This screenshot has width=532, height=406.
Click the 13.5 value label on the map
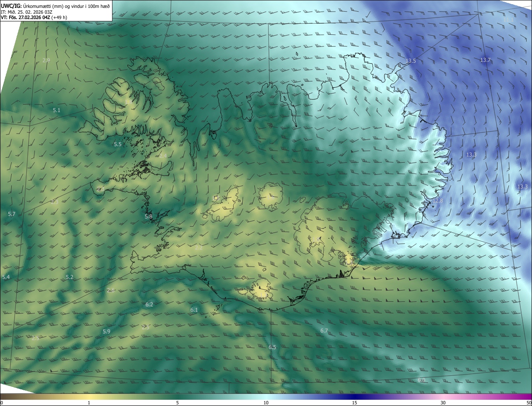click(x=411, y=61)
